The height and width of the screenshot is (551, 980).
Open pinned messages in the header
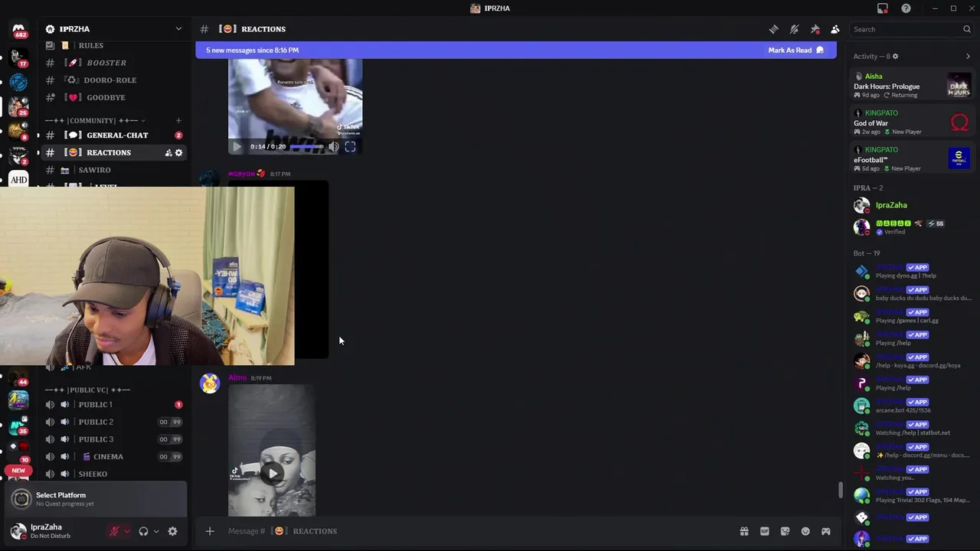coord(815,29)
